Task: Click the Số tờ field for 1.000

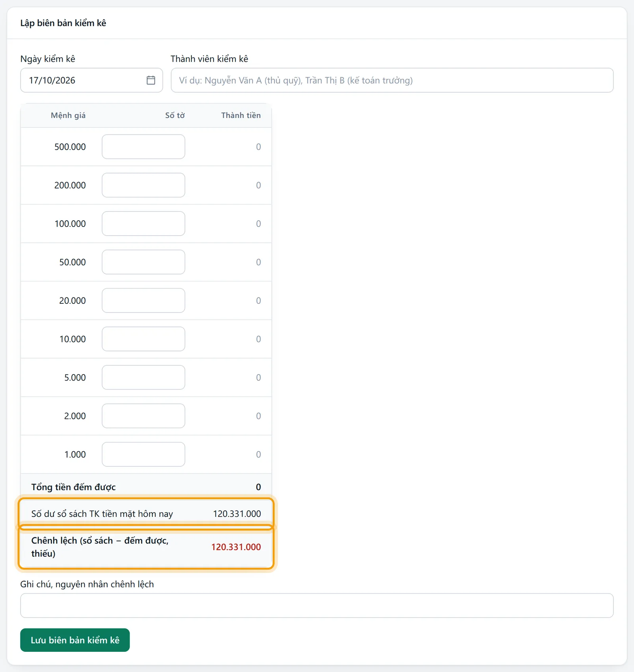Action: pyautogui.click(x=143, y=454)
